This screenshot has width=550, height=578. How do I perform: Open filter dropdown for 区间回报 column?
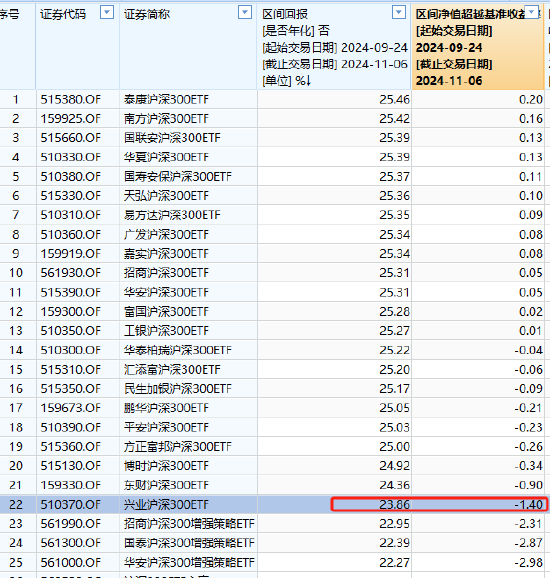click(398, 13)
